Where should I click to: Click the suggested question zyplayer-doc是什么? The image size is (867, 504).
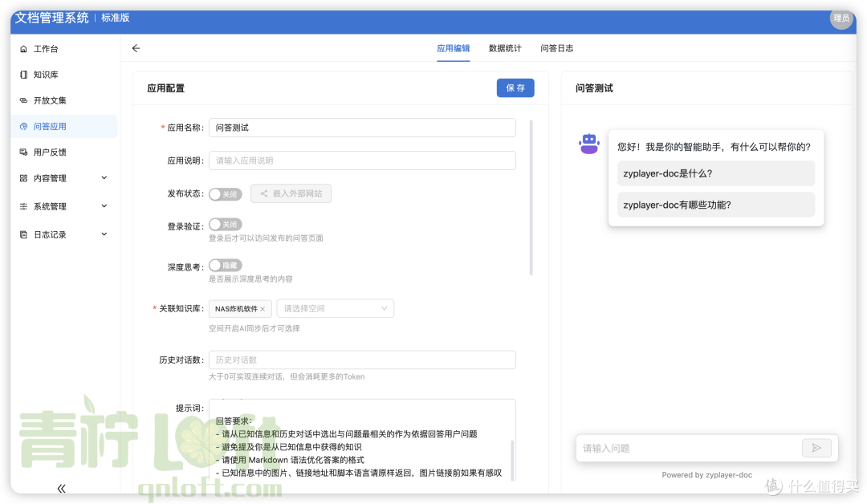pyautogui.click(x=715, y=173)
